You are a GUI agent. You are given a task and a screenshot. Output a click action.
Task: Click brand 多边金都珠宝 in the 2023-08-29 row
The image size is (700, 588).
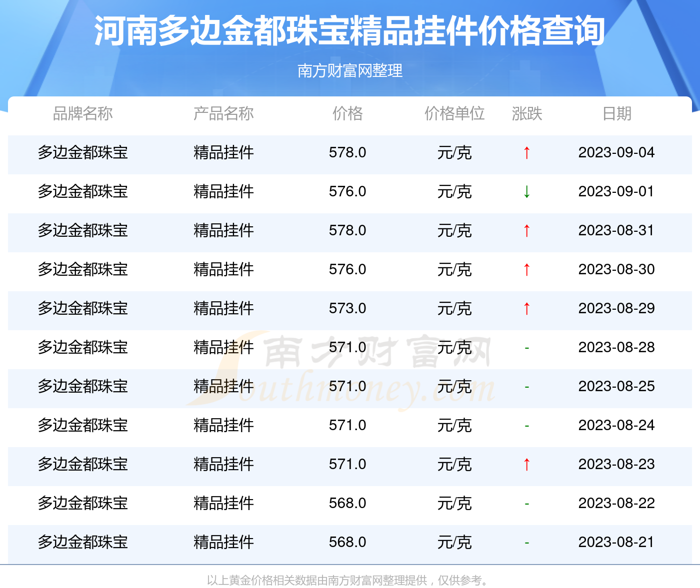click(x=83, y=308)
